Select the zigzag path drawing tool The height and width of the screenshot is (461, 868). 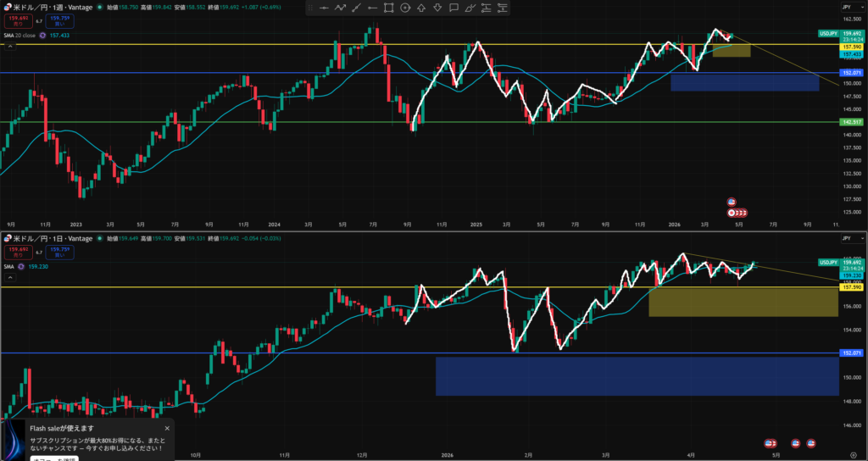tap(340, 8)
